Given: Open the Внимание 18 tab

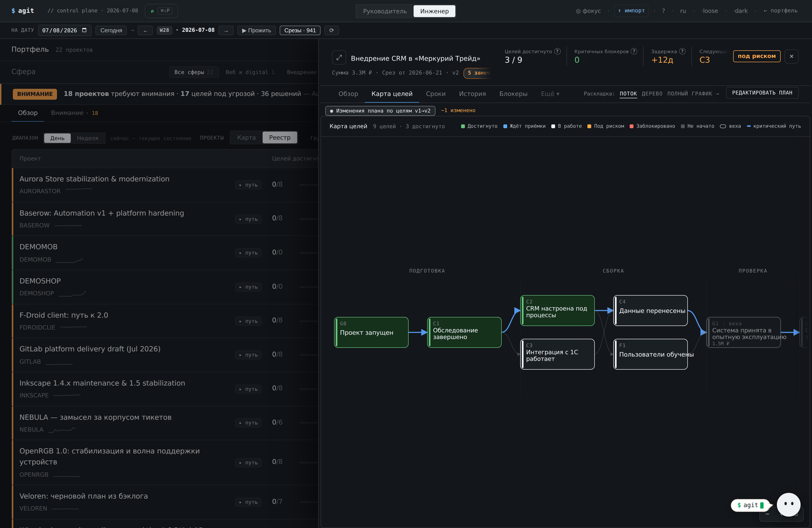Looking at the screenshot, I should tap(74, 113).
